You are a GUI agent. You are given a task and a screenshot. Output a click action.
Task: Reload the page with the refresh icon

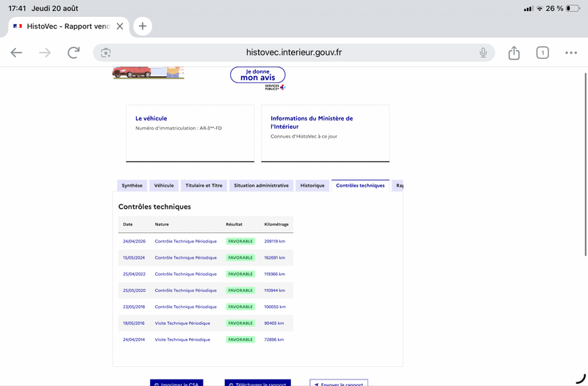click(x=73, y=52)
